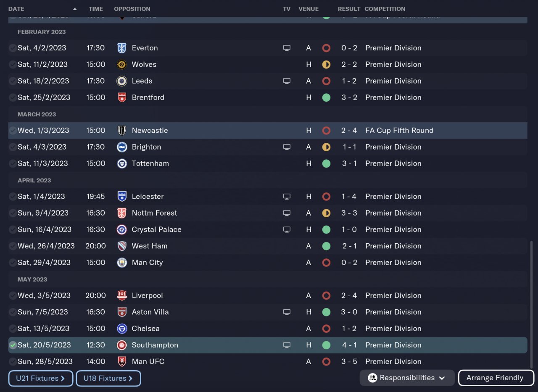The image size is (538, 392).
Task: Click the draw indicator for Nottm Forest
Action: pyautogui.click(x=326, y=213)
